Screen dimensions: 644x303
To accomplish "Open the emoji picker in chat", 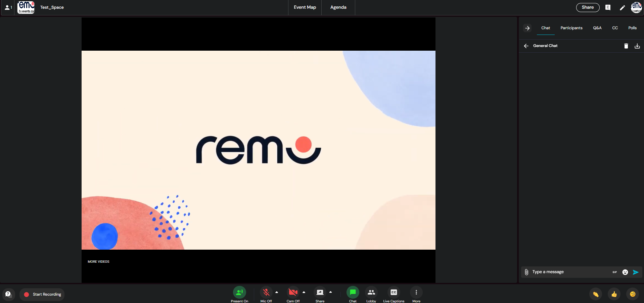I will click(625, 272).
